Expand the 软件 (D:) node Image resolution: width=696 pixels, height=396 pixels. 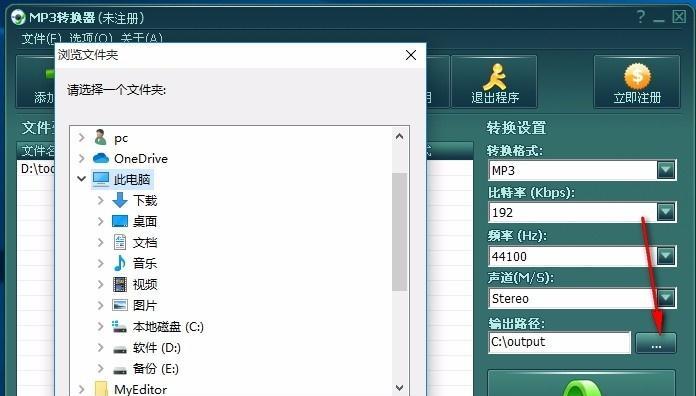pyautogui.click(x=101, y=347)
